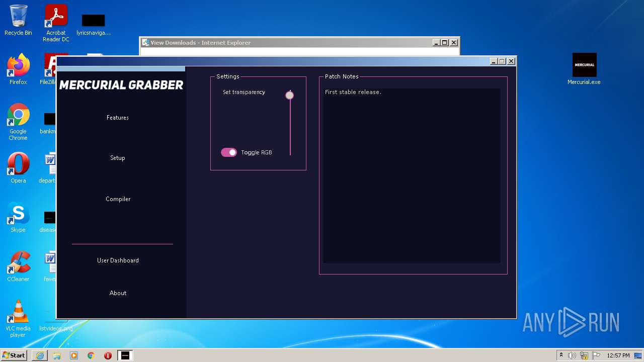Open Chrome from the taskbar
Image resolution: width=644 pixels, height=362 pixels.
click(x=91, y=355)
